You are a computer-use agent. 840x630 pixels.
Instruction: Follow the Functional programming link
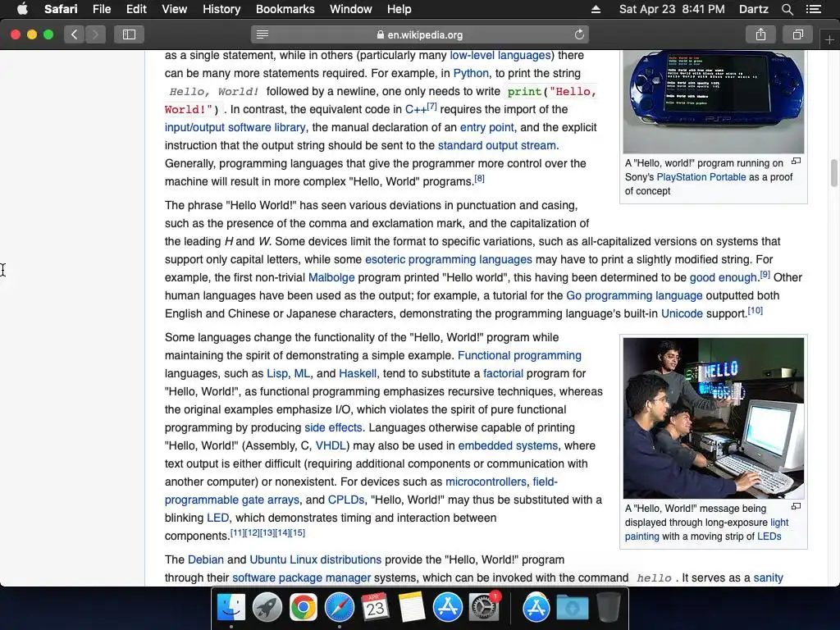pyautogui.click(x=519, y=356)
